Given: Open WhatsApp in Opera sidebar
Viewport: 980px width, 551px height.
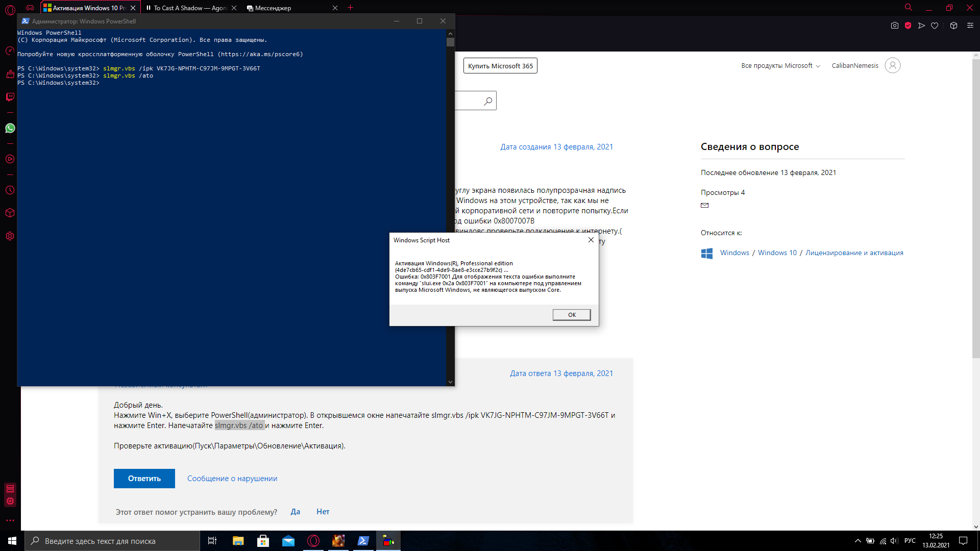Looking at the screenshot, I should tap(10, 128).
